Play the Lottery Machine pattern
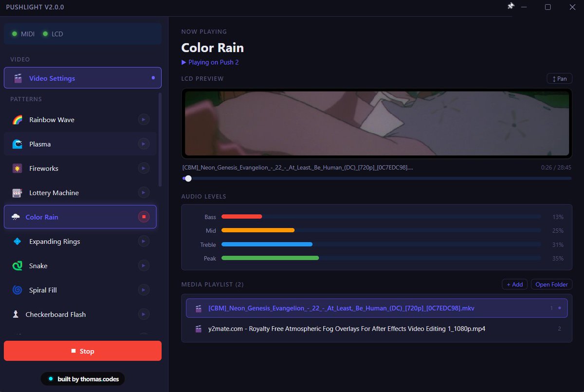The width and height of the screenshot is (584, 392). [x=144, y=192]
